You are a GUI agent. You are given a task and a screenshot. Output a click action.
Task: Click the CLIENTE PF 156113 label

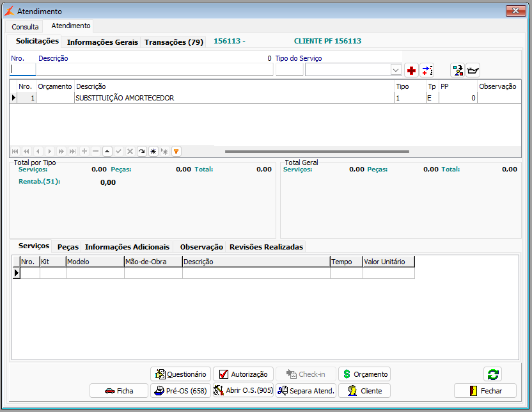(328, 41)
